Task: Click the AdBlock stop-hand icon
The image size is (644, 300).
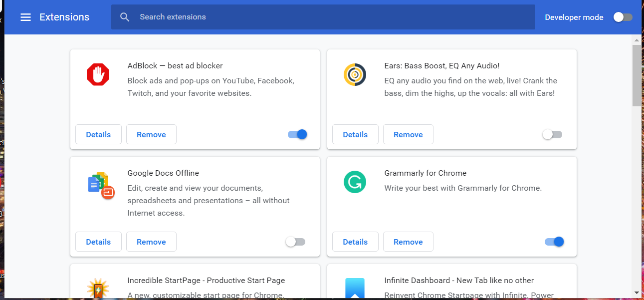Action: coord(98,75)
